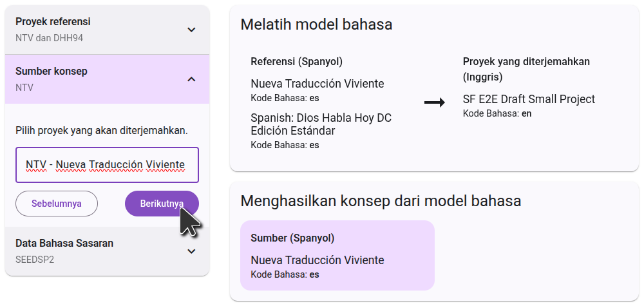Viewport: 644px width, 306px height.
Task: Select the Sumber konsep step title
Action: pos(52,72)
